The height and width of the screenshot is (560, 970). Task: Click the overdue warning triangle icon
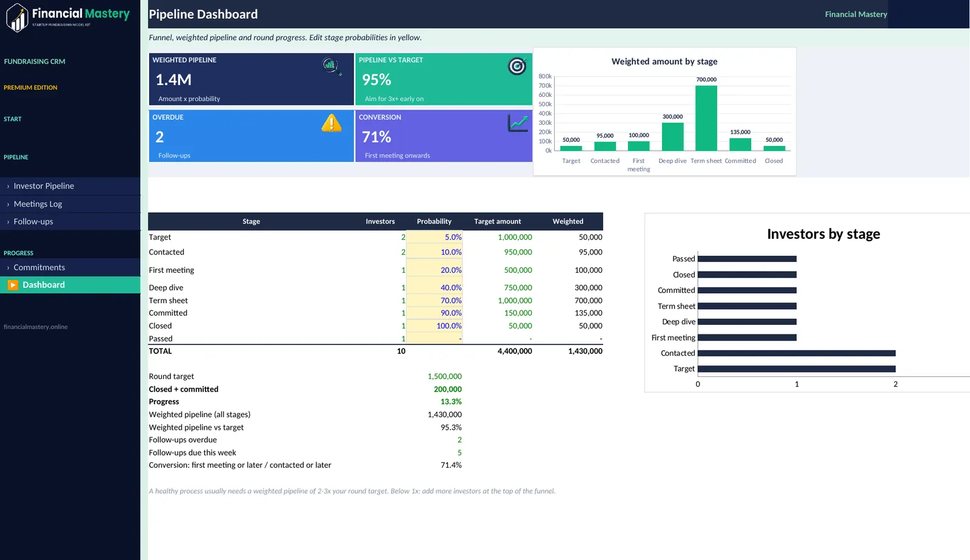coord(331,123)
